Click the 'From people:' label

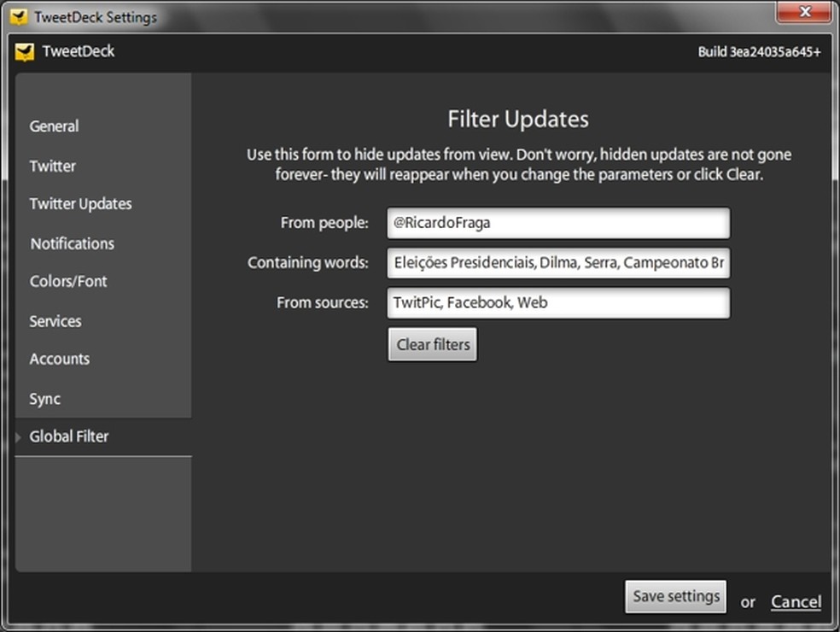(x=324, y=222)
